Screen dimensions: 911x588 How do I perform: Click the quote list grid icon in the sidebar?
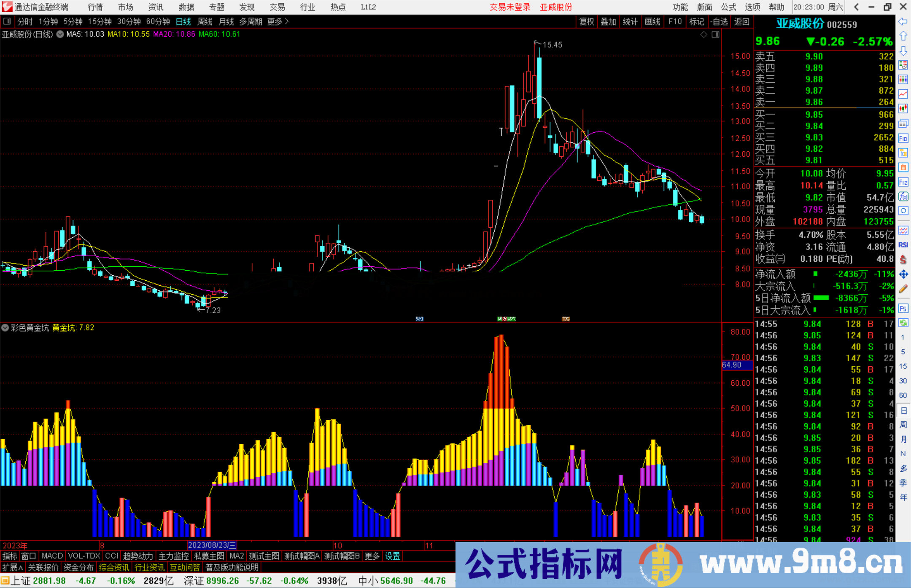click(903, 79)
